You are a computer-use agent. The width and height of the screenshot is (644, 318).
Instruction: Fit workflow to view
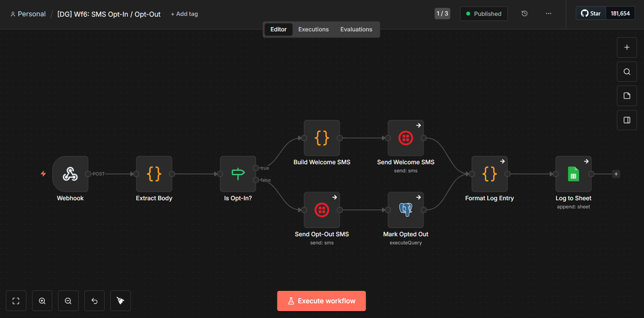16,301
